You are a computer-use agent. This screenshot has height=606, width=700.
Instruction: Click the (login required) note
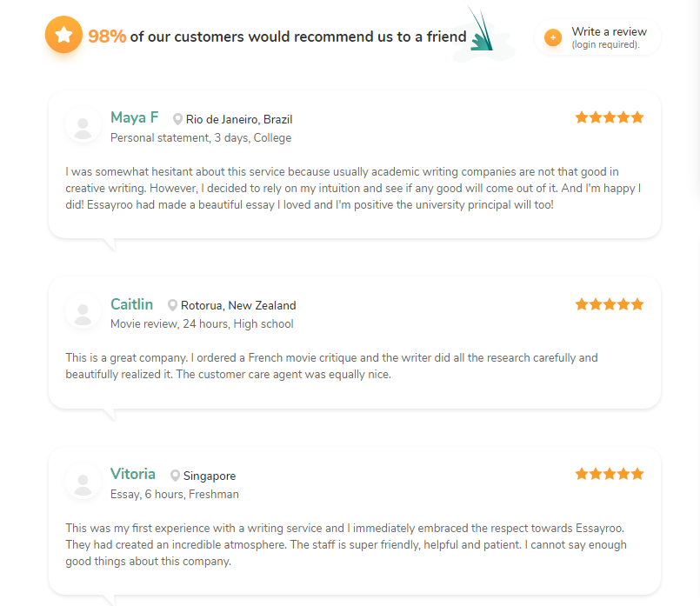(x=605, y=44)
